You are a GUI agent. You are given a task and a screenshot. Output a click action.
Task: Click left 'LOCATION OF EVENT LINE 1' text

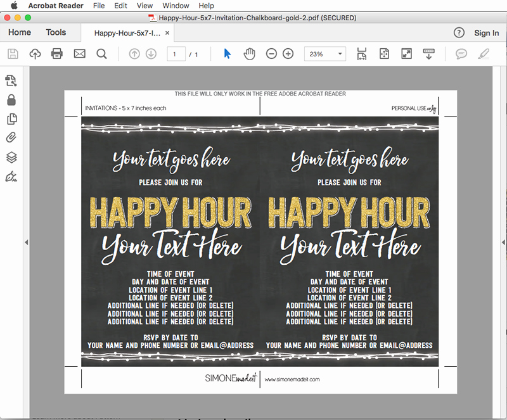click(x=170, y=290)
